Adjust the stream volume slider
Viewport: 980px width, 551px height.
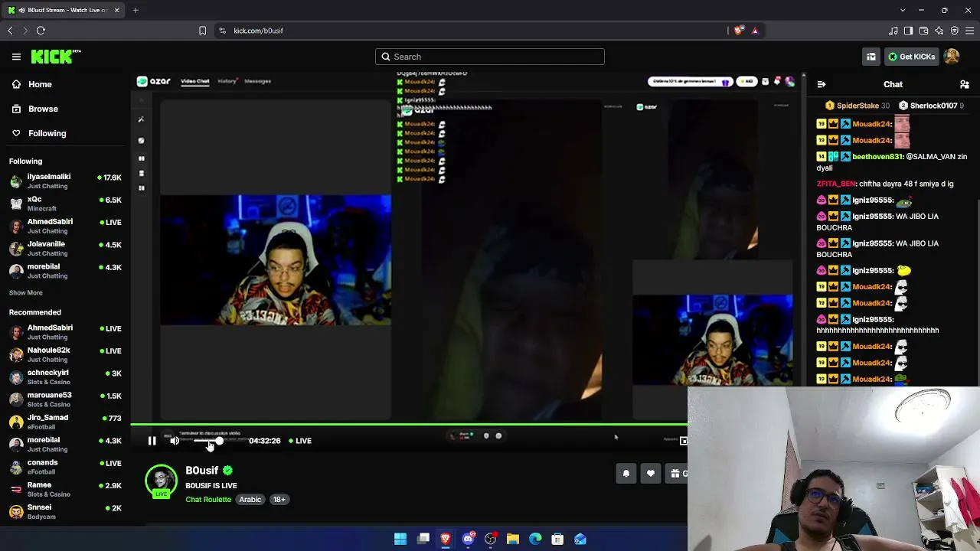click(x=207, y=441)
